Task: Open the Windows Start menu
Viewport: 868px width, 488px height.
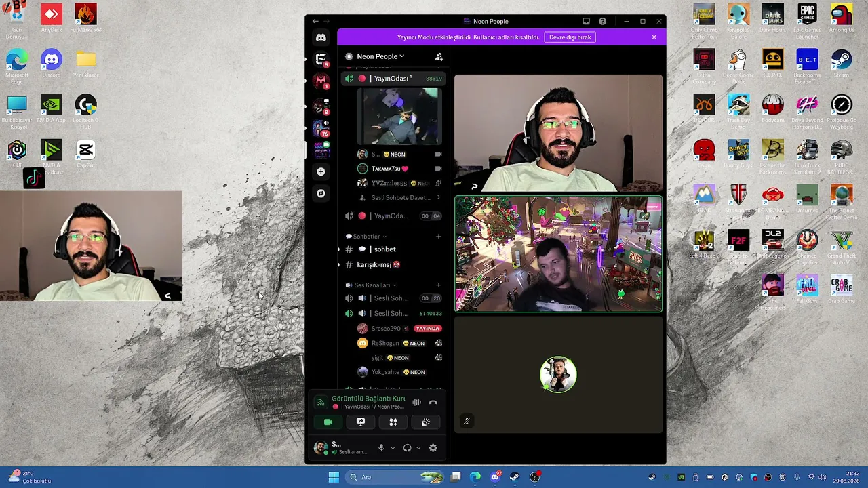Action: click(334, 477)
